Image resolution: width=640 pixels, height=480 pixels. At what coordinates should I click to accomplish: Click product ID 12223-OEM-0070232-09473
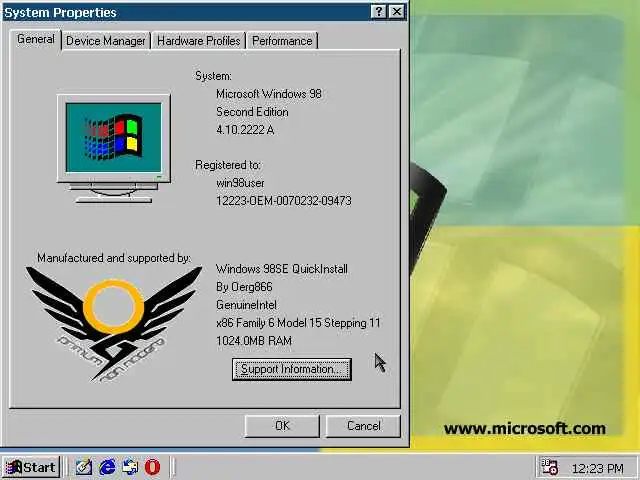[284, 201]
